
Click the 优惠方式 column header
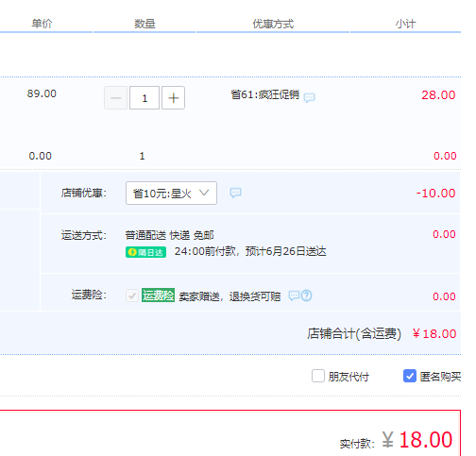coord(273,24)
